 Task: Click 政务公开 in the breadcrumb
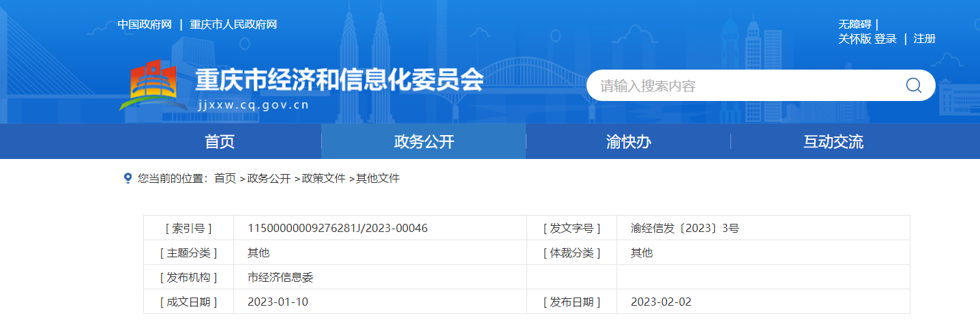click(269, 178)
